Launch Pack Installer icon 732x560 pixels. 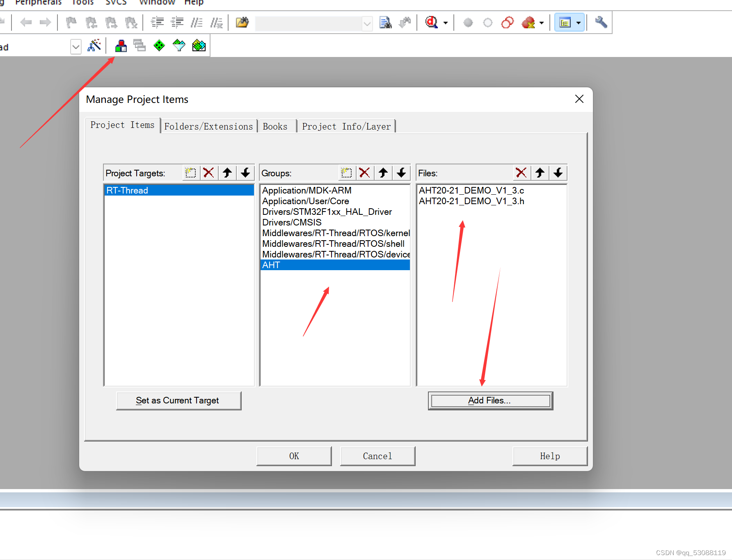pos(199,46)
